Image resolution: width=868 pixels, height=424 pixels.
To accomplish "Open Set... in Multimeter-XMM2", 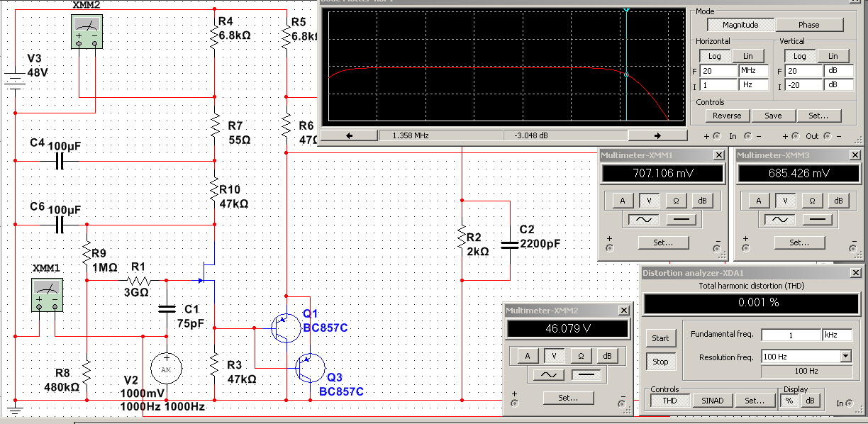I will coord(568,398).
